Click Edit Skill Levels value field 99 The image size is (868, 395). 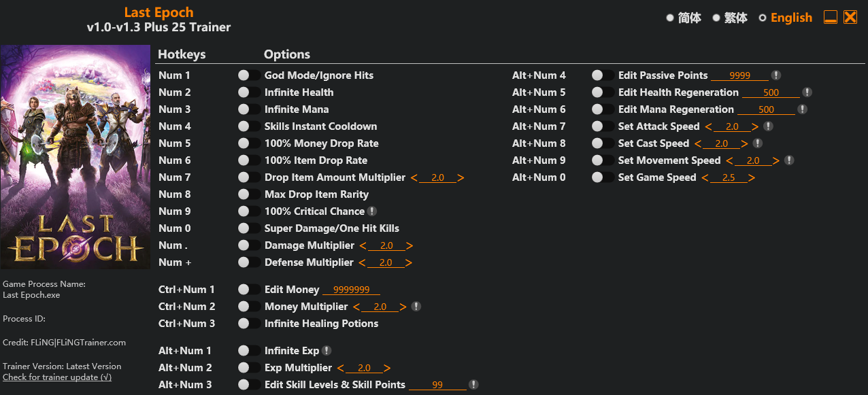point(437,385)
